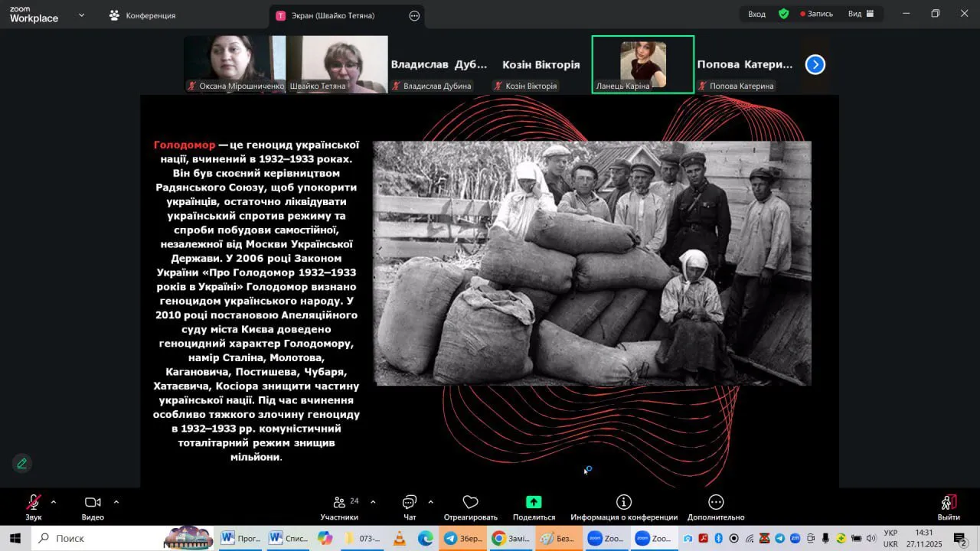Open the Participants panel icon

(x=339, y=503)
